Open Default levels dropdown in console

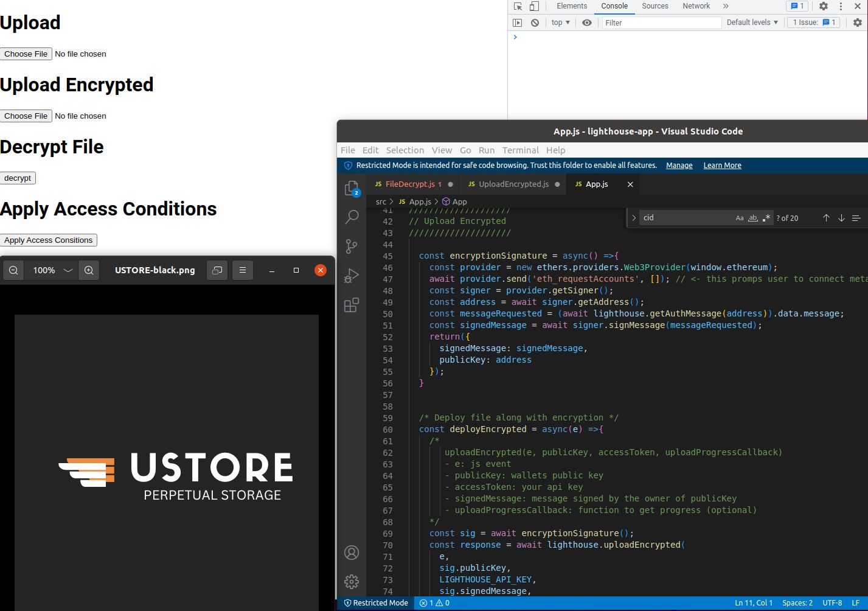(x=752, y=23)
